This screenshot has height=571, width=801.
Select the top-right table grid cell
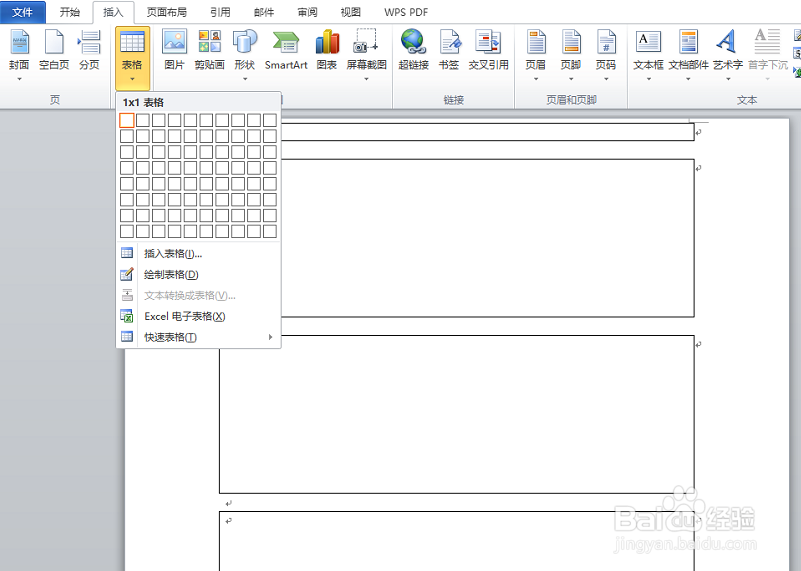coord(270,120)
